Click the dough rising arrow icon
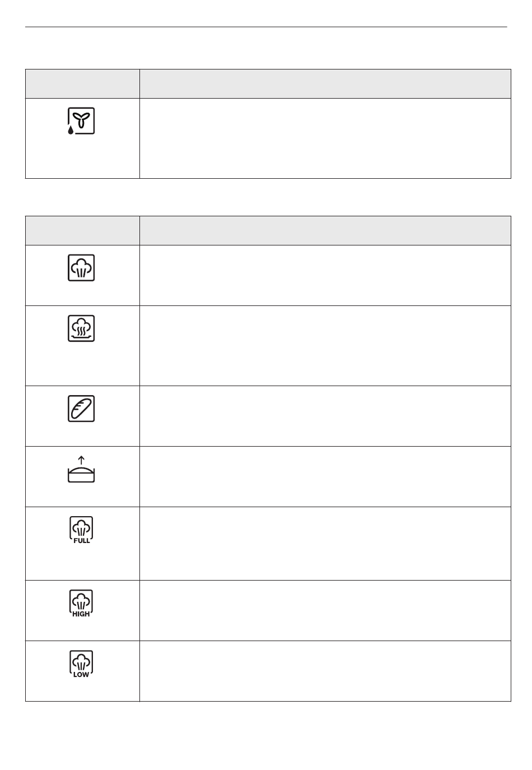 click(81, 469)
